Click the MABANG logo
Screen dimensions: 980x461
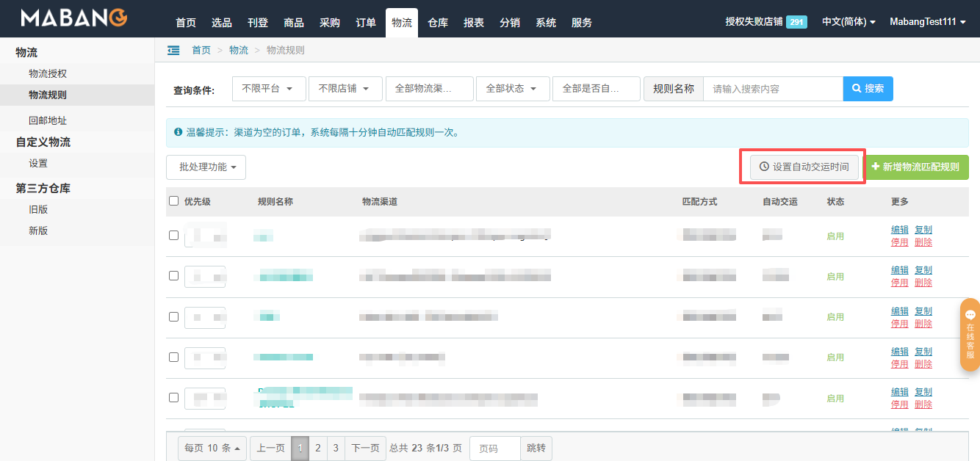tap(73, 18)
